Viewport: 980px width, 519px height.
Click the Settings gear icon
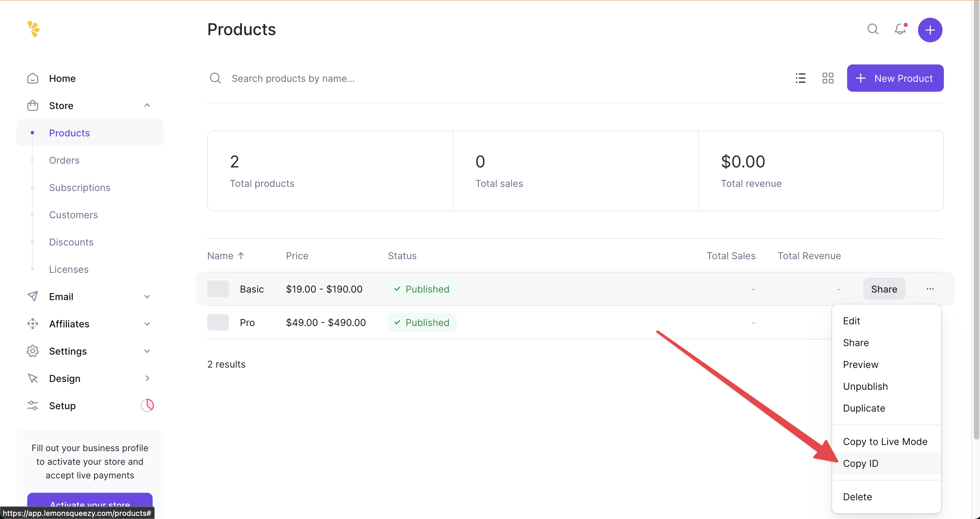pos(33,351)
